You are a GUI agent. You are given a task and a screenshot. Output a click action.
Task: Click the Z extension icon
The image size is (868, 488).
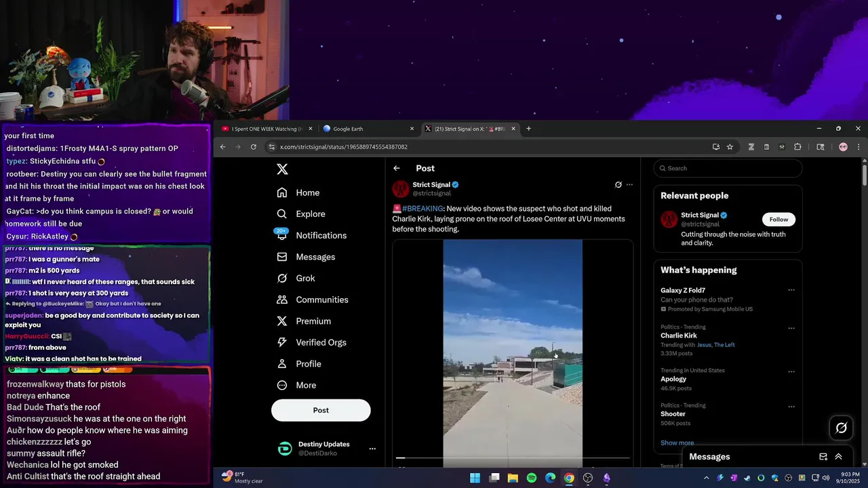tap(751, 147)
